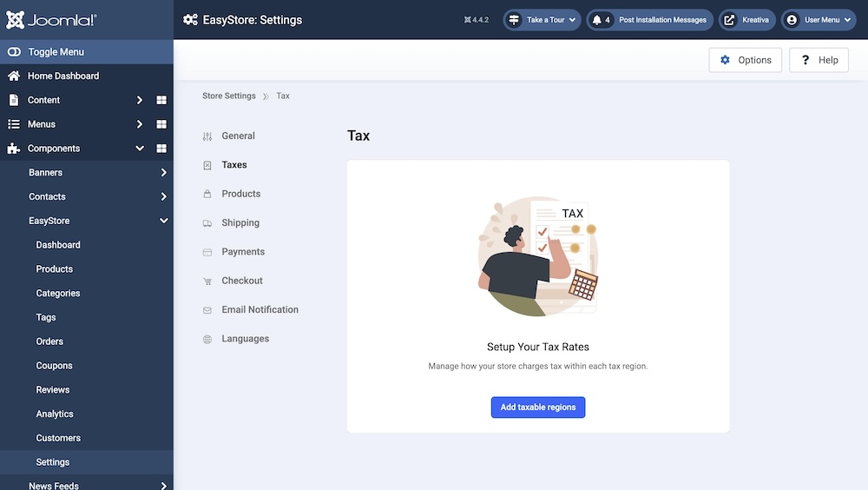Click the Store Settings breadcrumb link
868x490 pixels.
(x=229, y=96)
